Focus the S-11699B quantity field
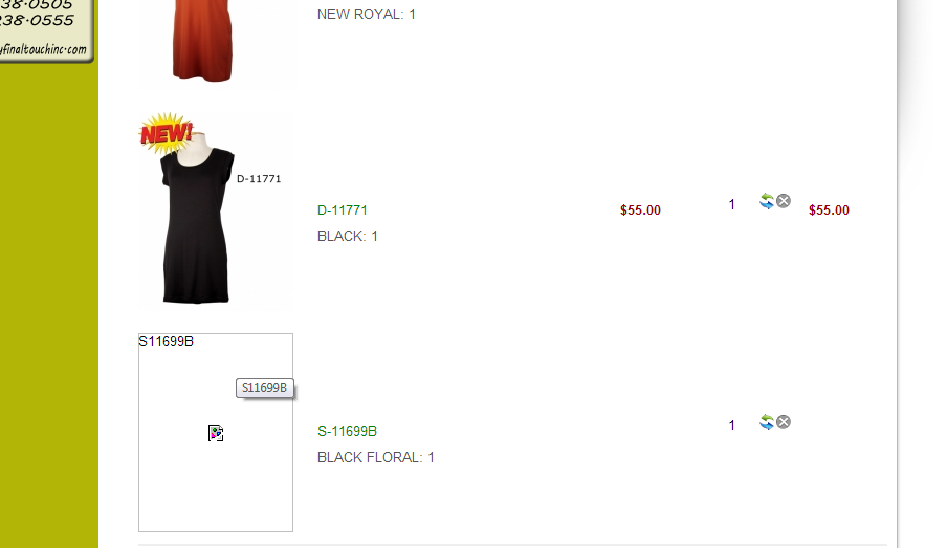This screenshot has width=951, height=548. tap(732, 425)
